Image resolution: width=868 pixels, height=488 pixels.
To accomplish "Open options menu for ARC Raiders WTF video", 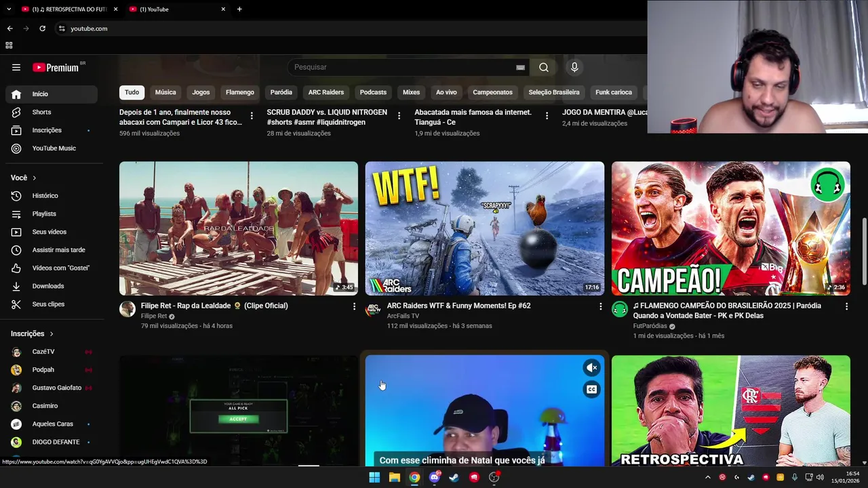I will point(600,306).
